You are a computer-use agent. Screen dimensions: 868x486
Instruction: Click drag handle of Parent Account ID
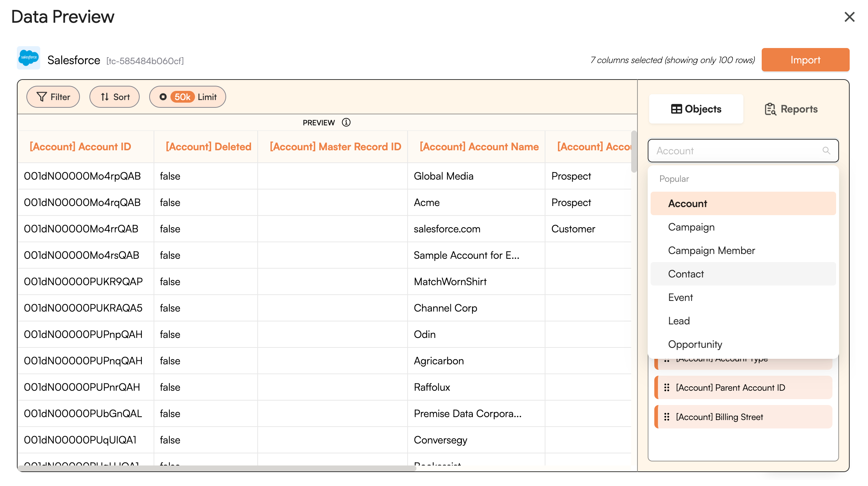coord(667,387)
